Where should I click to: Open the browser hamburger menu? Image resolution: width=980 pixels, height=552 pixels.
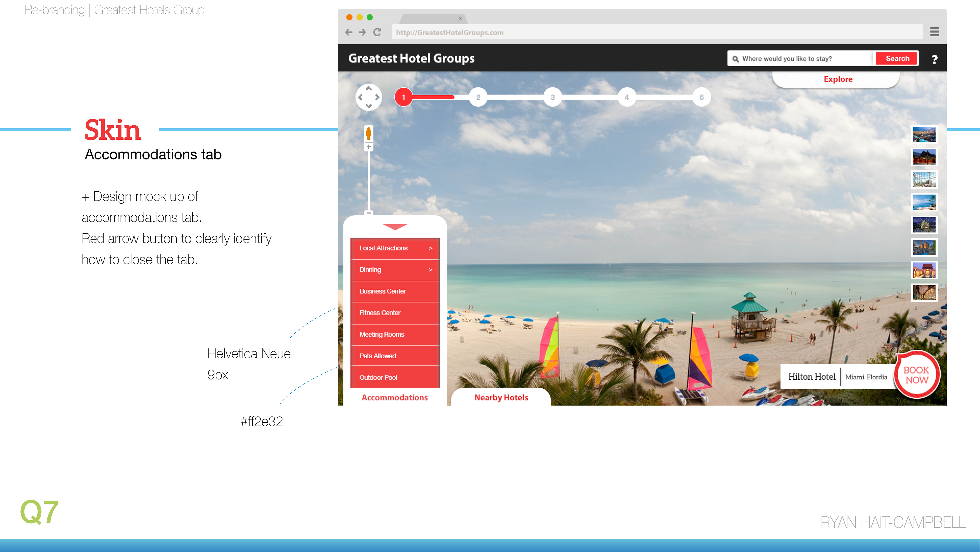[934, 32]
